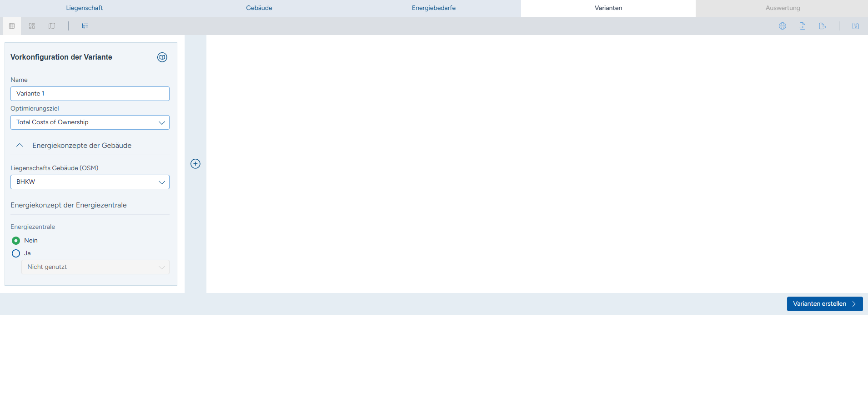Click the Vorkonfiguration der Variante heading
This screenshot has width=868, height=394.
[61, 57]
